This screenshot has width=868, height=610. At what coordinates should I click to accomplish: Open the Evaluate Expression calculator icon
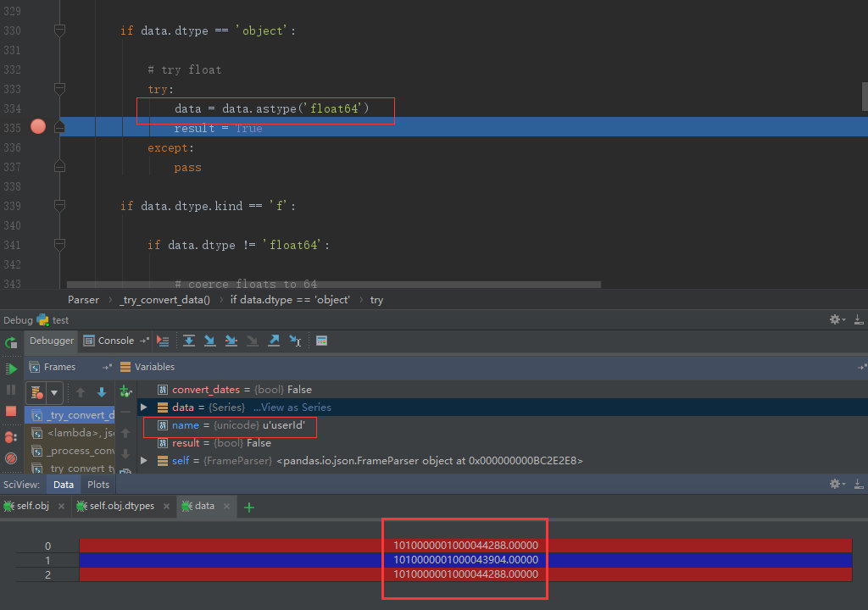pos(321,341)
